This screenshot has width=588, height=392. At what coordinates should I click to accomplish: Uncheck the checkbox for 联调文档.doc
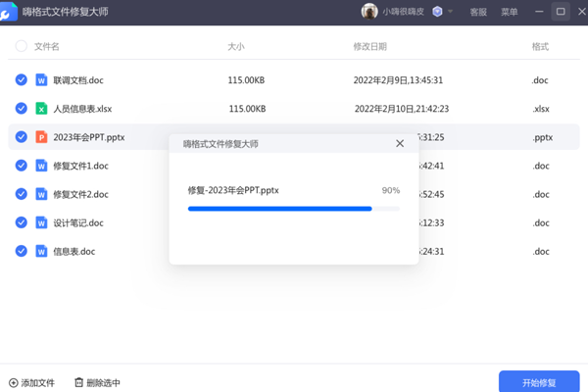click(22, 80)
